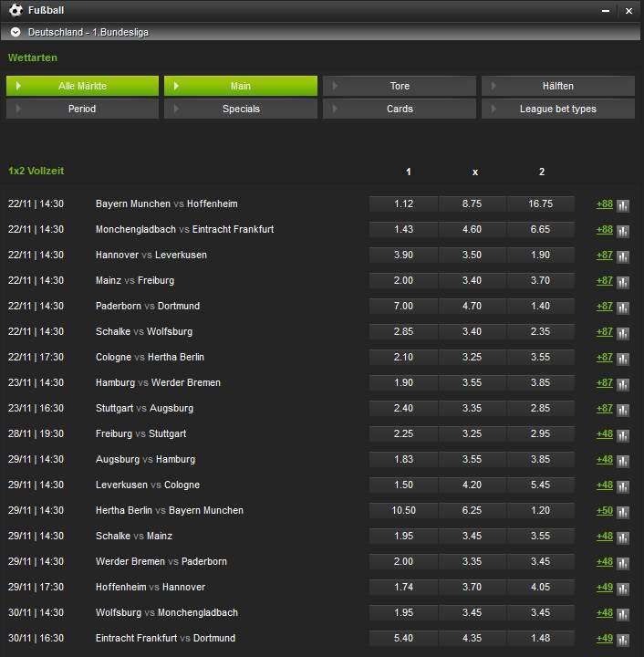Image resolution: width=644 pixels, height=657 pixels.
Task: Show +49 more markets for Eintracht Frankfurt vs Dortmund
Action: pos(604,639)
